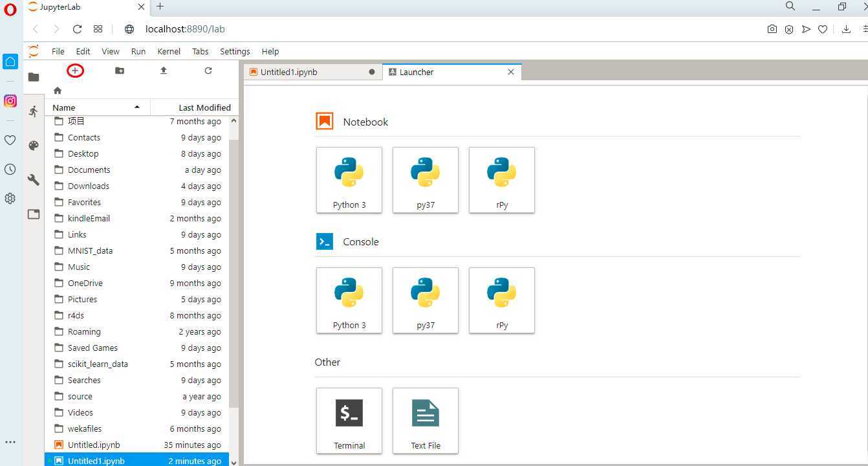Select the Untitled.ipynb file
The width and height of the screenshot is (868, 466).
point(137,445)
